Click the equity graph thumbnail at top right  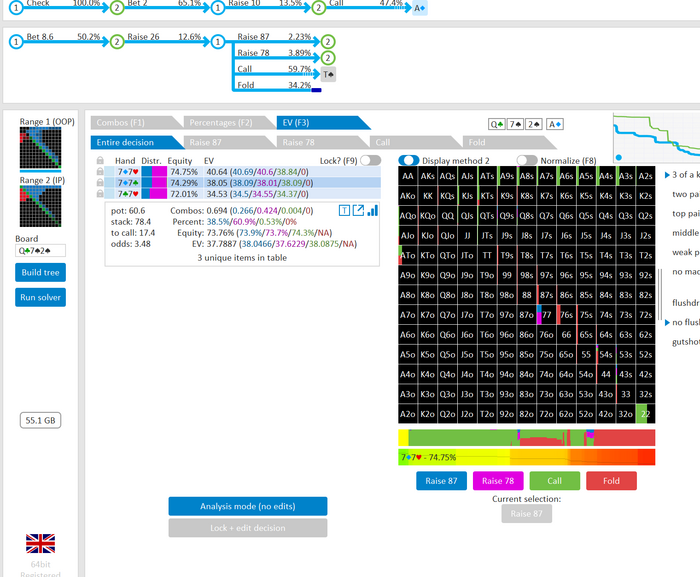pyautogui.click(x=657, y=138)
